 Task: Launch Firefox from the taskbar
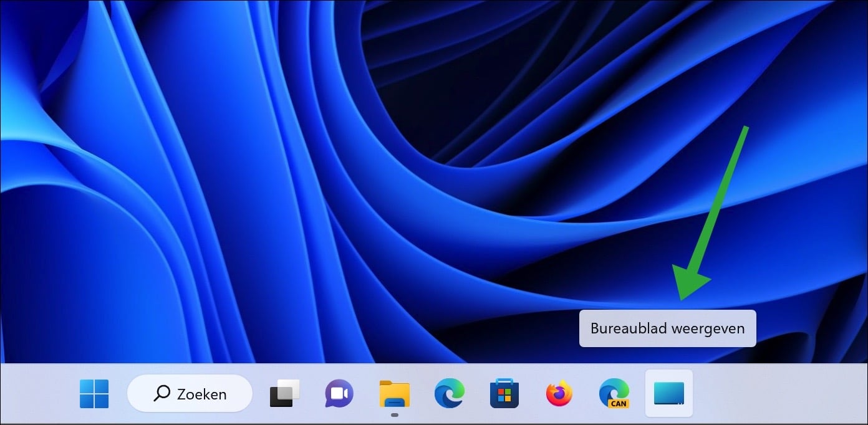click(x=559, y=394)
